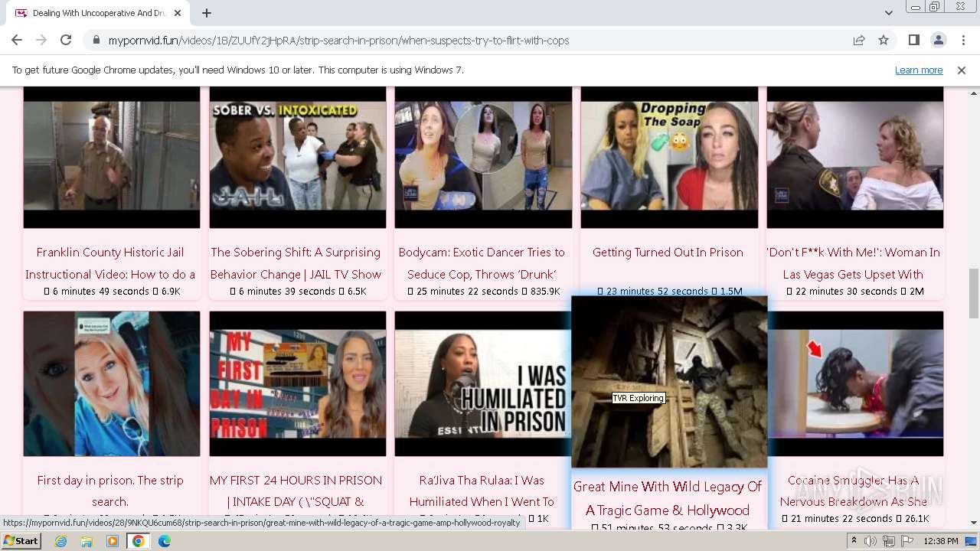
Task: Open 'The Sobering Shift' title link
Action: click(296, 262)
